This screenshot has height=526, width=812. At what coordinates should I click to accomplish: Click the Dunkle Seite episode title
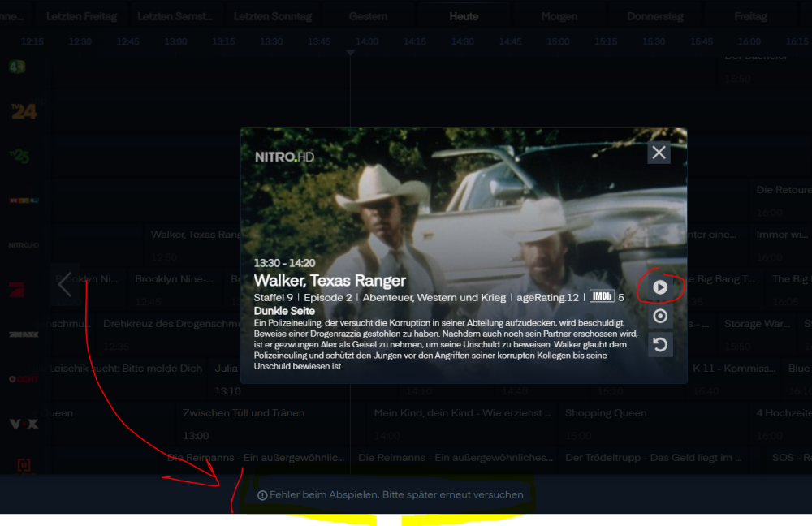(x=284, y=311)
